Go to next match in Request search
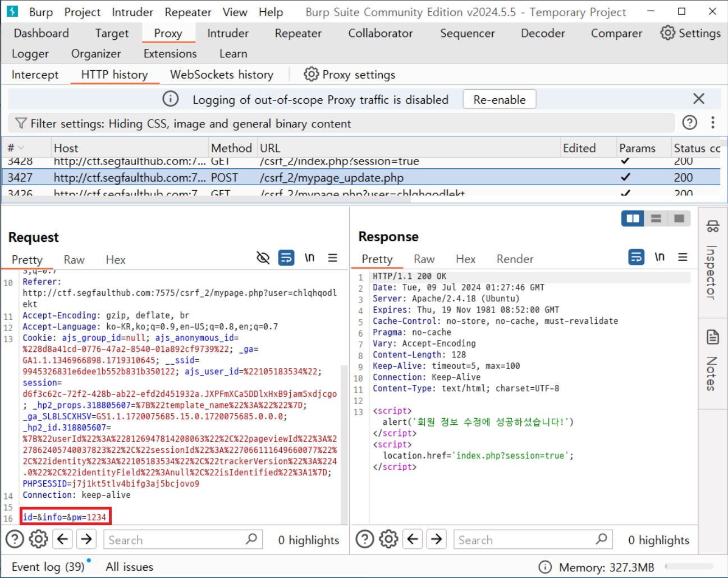 pyautogui.click(x=86, y=539)
